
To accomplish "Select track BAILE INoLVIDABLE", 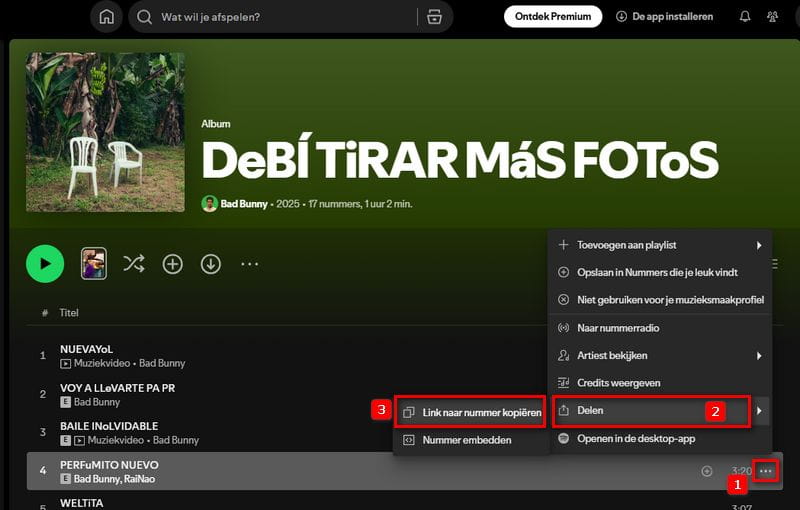I will [109, 426].
